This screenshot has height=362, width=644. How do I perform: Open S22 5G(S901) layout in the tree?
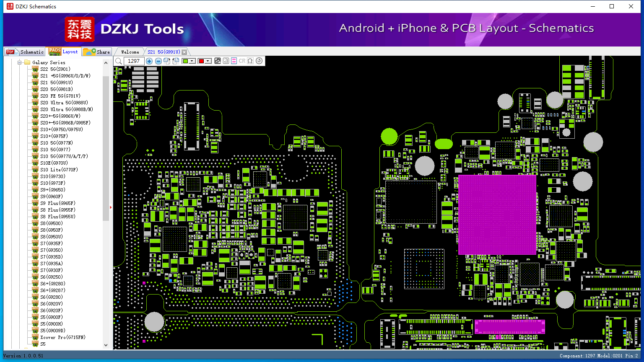pyautogui.click(x=55, y=69)
